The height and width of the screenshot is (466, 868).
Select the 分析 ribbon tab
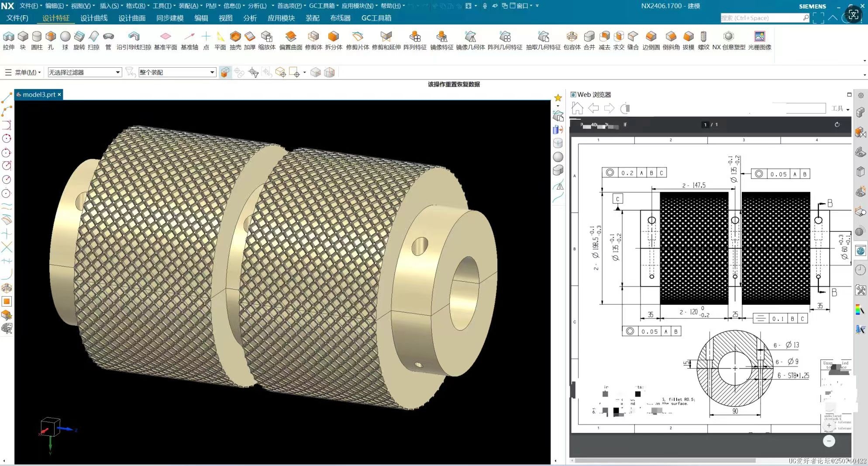click(x=250, y=18)
